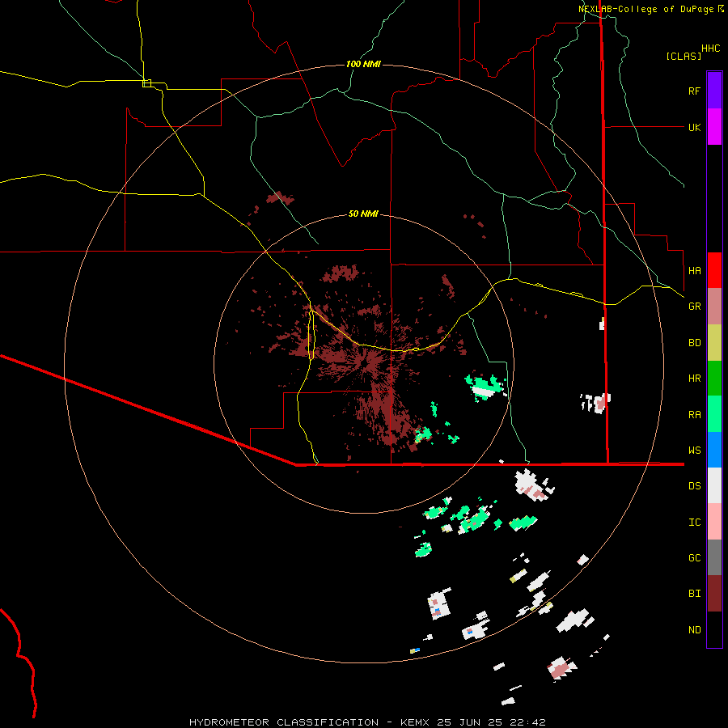728x728 pixels.
Task: Click the small yellow city square marker
Action: (146, 83)
